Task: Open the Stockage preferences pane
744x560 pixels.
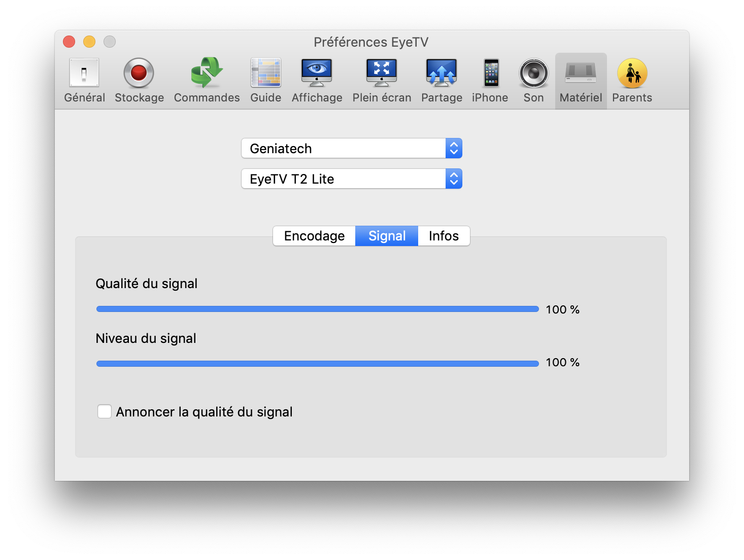Action: (139, 80)
